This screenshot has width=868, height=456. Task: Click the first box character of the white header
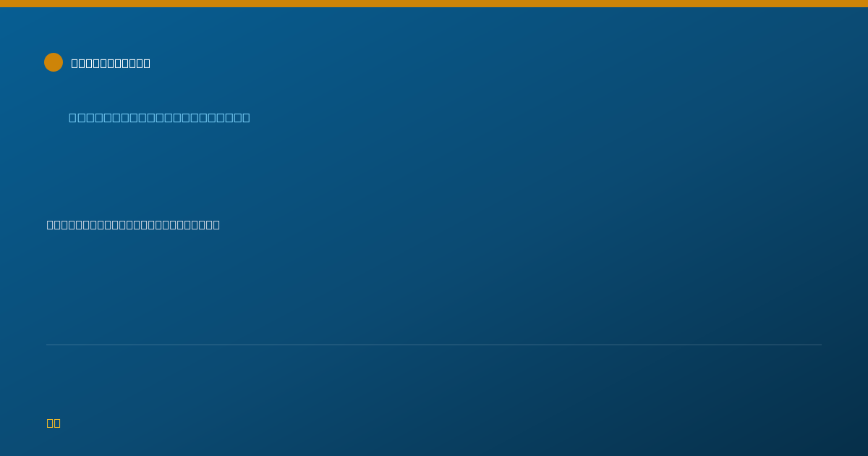click(75, 63)
